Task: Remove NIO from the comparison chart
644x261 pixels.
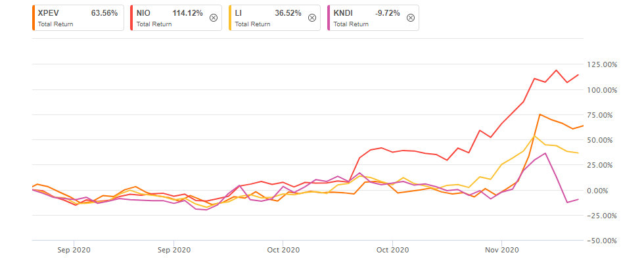Action: click(x=213, y=18)
